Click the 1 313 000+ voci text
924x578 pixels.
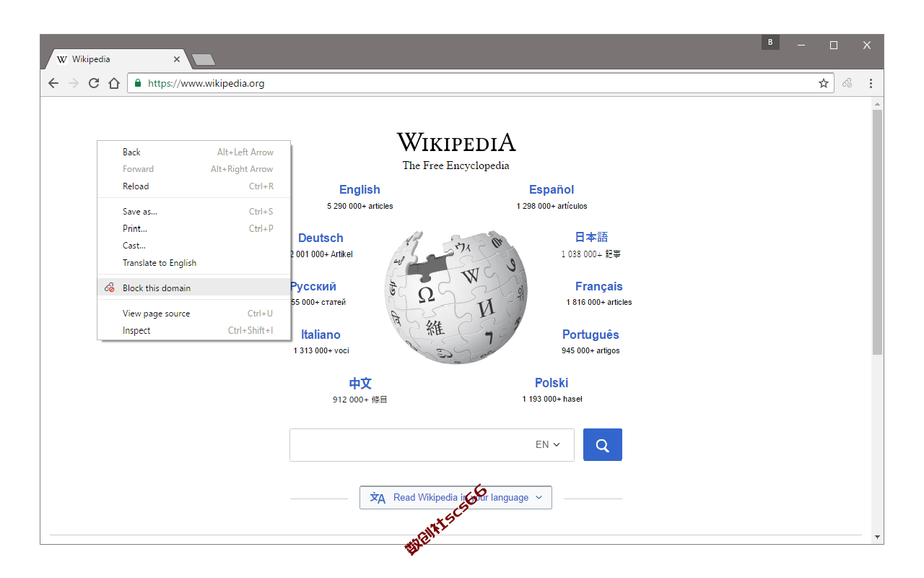(x=321, y=350)
